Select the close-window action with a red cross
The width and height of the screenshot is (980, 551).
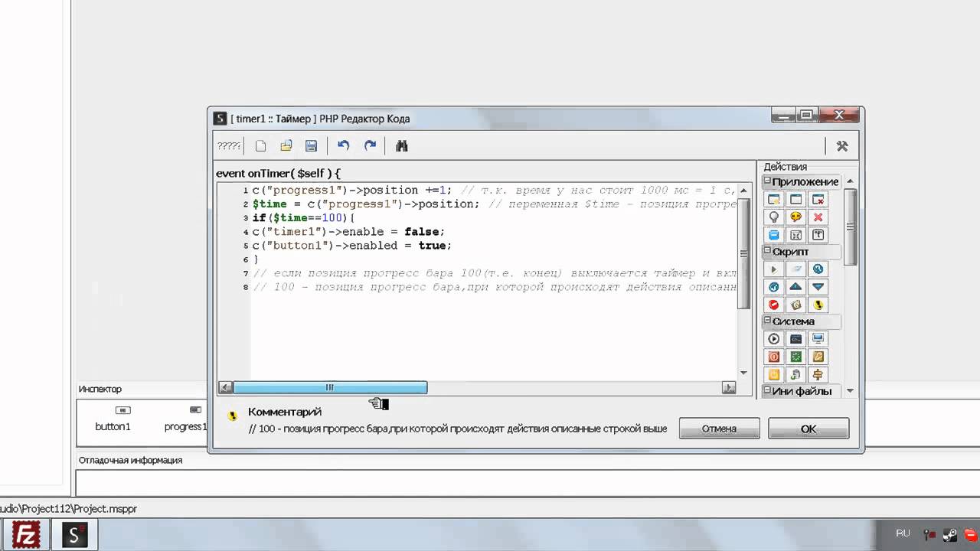point(818,200)
